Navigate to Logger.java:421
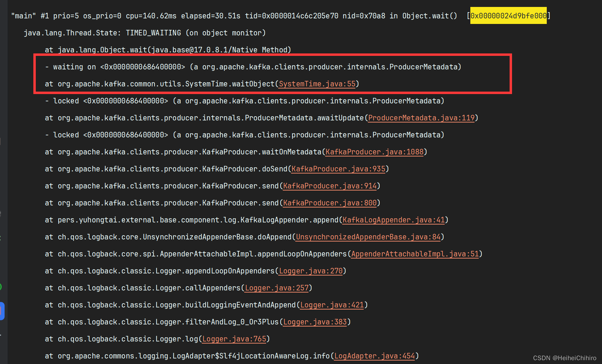The height and width of the screenshot is (364, 602). [x=332, y=305]
